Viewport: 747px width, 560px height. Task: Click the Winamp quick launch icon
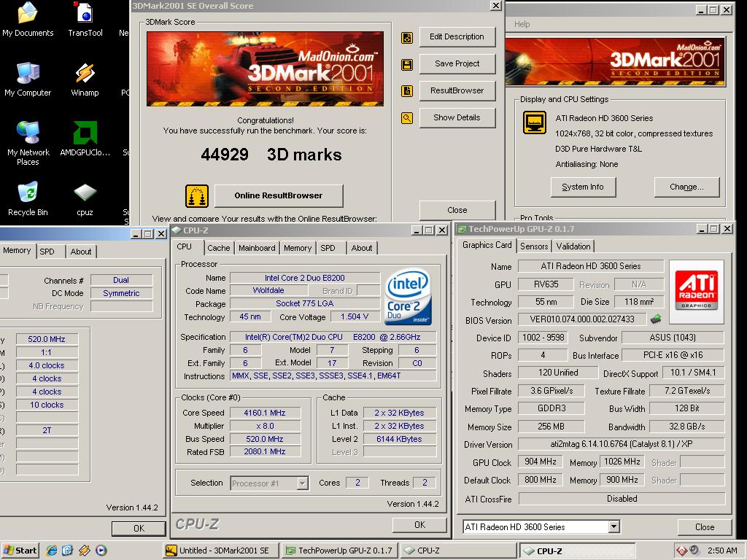pos(85,551)
